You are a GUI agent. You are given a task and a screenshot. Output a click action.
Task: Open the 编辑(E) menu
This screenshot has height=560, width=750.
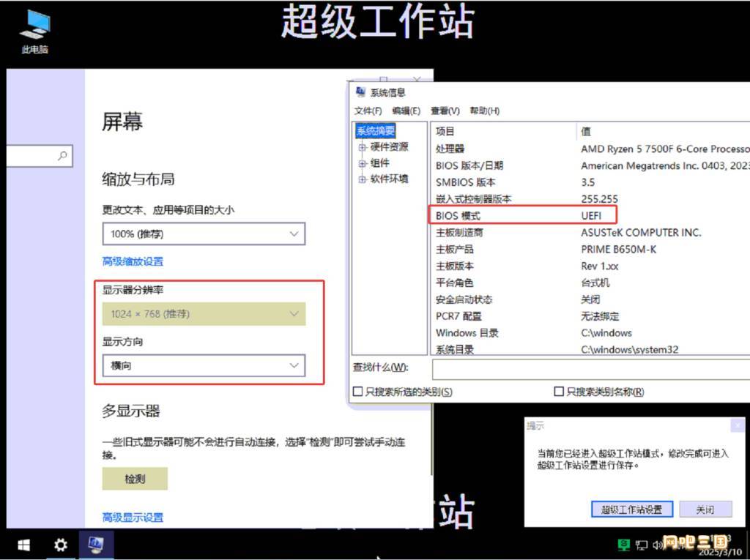pos(406,111)
